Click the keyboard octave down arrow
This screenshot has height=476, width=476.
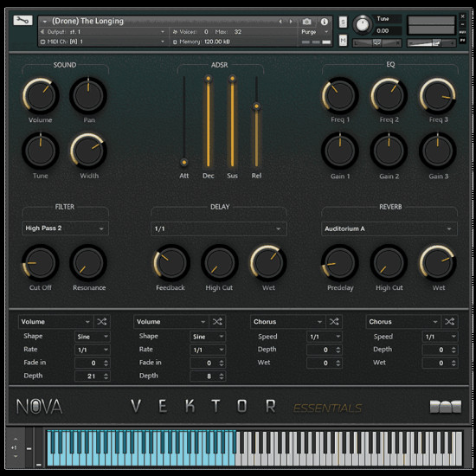(x=16, y=456)
